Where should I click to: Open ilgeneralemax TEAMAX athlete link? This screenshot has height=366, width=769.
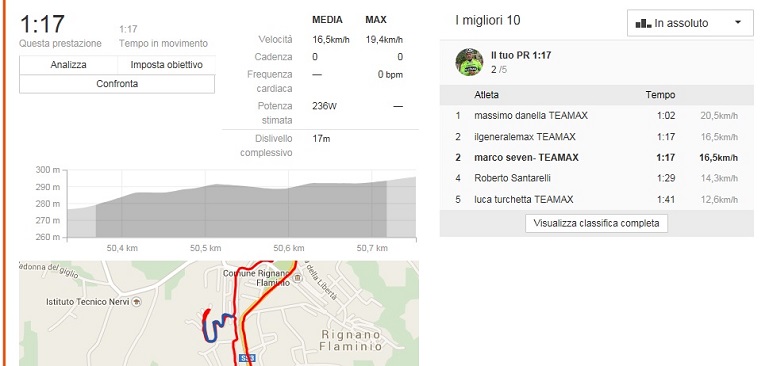[x=525, y=136]
